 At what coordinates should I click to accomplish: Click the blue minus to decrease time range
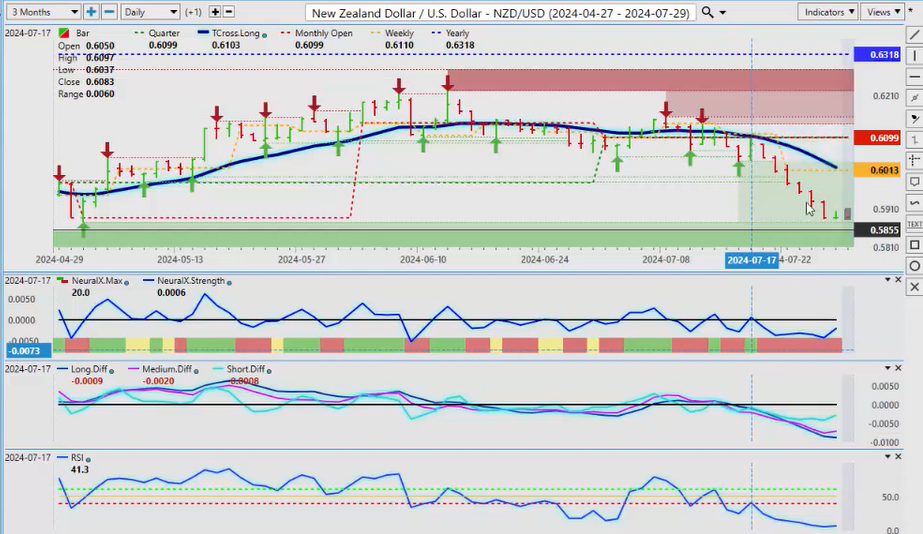click(x=109, y=12)
